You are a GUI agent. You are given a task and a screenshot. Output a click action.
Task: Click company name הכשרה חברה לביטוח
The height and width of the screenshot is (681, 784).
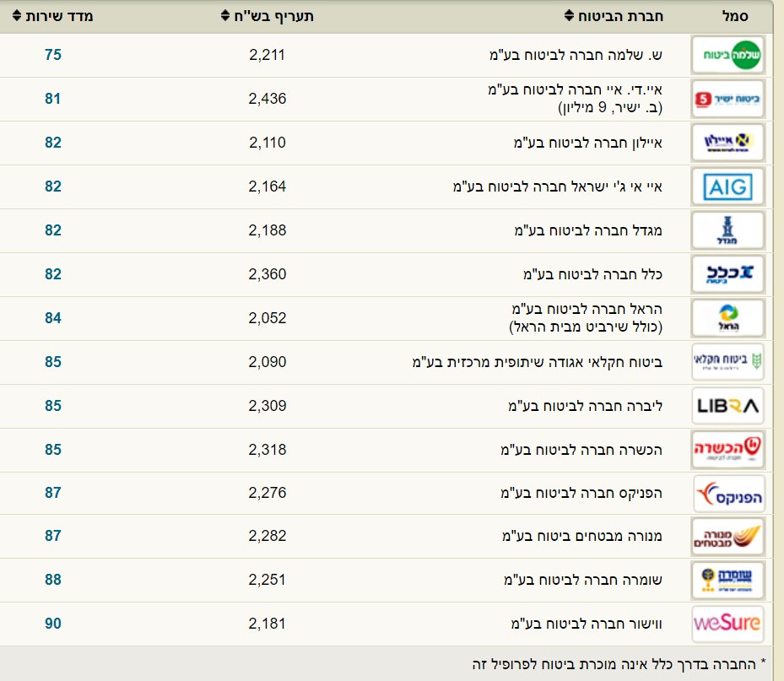tap(581, 450)
